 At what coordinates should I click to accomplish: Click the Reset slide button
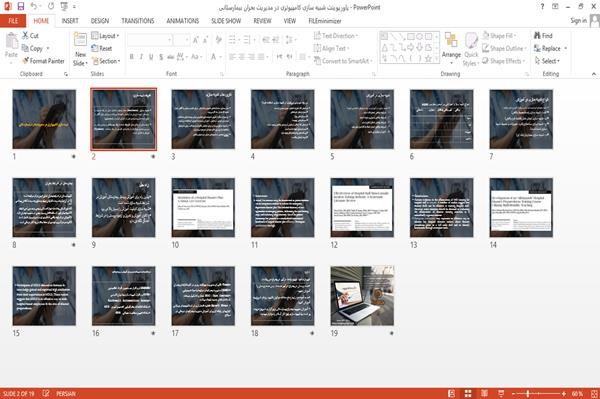(x=102, y=48)
